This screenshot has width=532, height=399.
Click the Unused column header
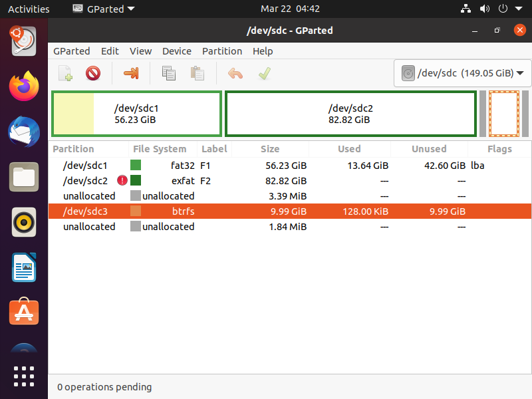tap(429, 149)
